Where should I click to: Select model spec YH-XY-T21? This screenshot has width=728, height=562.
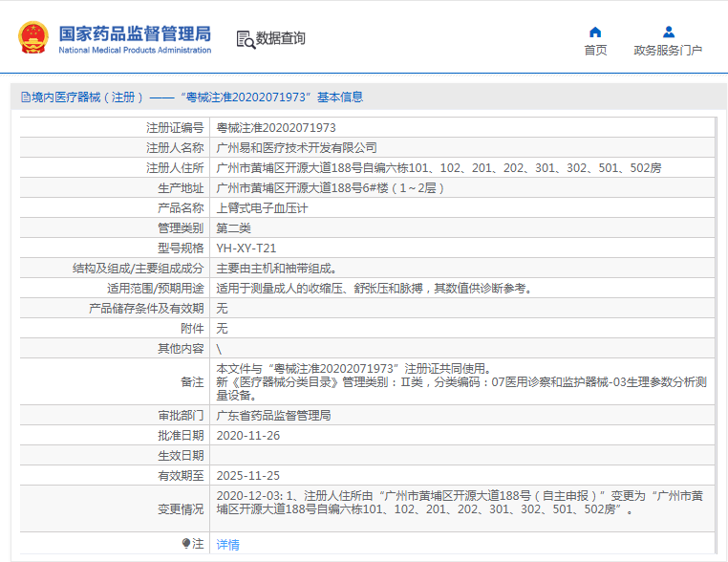[x=246, y=248]
